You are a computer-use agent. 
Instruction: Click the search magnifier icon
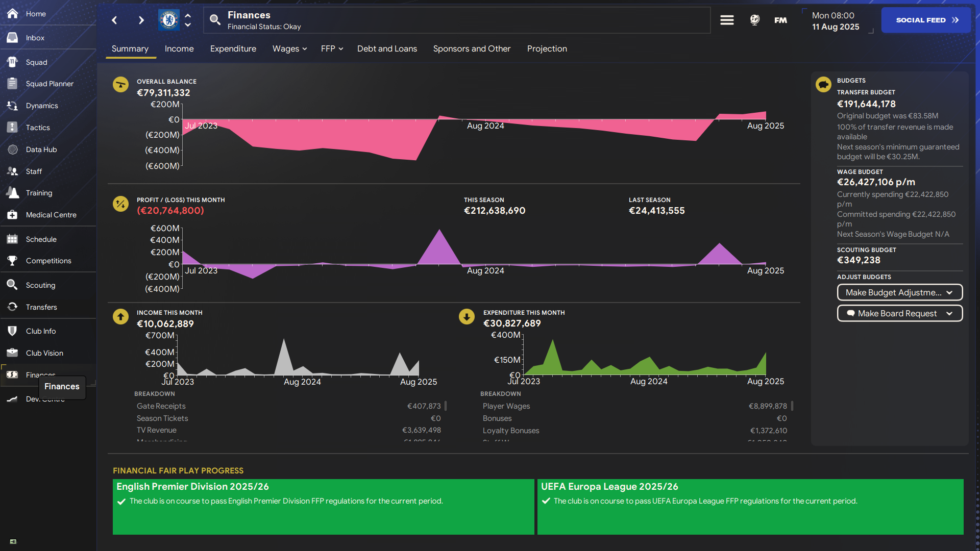click(x=215, y=20)
